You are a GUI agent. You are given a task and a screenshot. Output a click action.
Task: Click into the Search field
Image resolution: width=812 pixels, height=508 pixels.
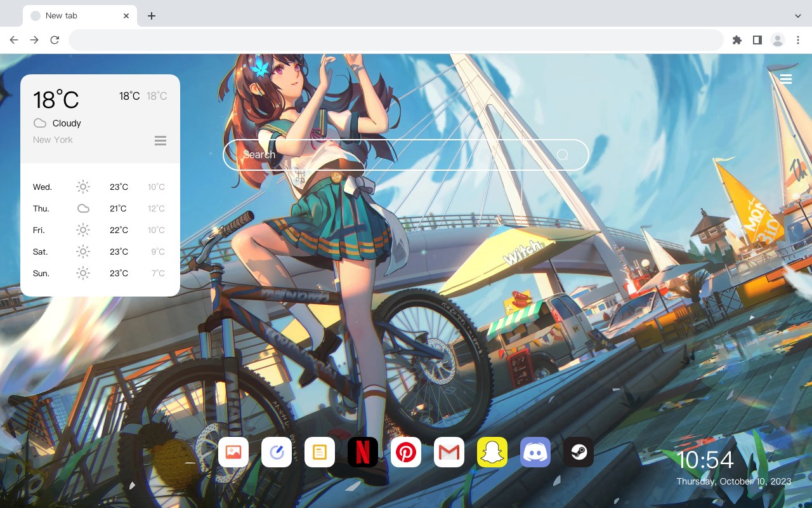point(406,155)
